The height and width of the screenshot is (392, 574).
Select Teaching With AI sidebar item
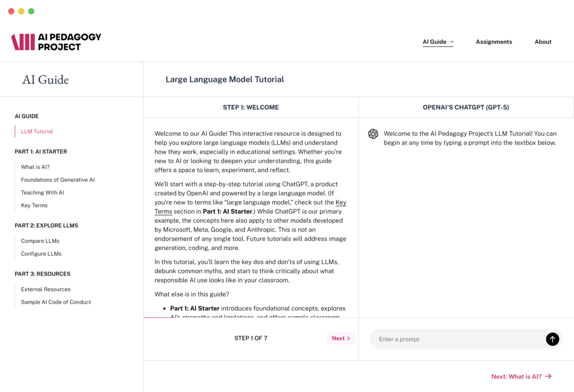[x=43, y=192]
